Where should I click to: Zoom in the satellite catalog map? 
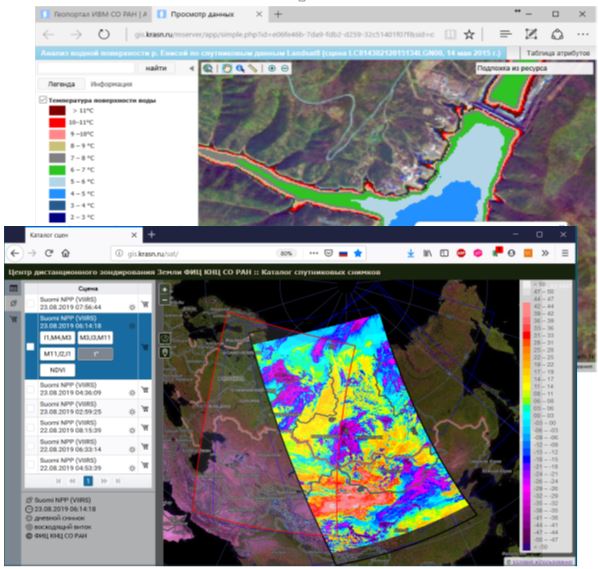point(165,289)
